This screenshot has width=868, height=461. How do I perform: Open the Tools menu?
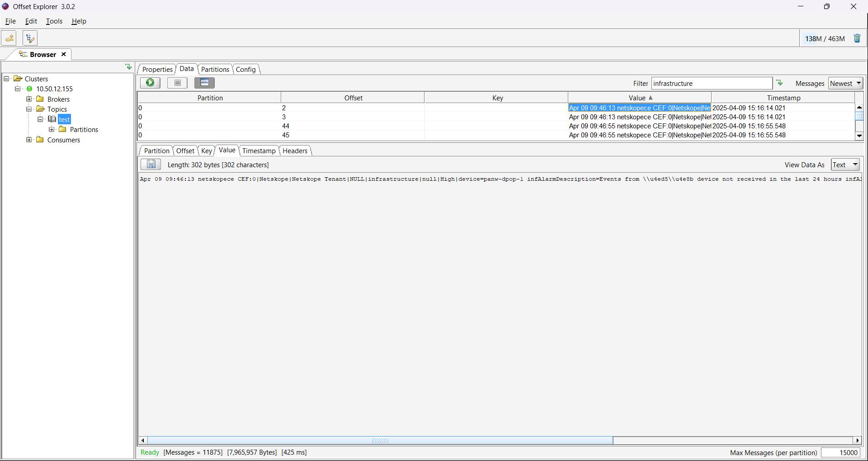click(x=54, y=21)
